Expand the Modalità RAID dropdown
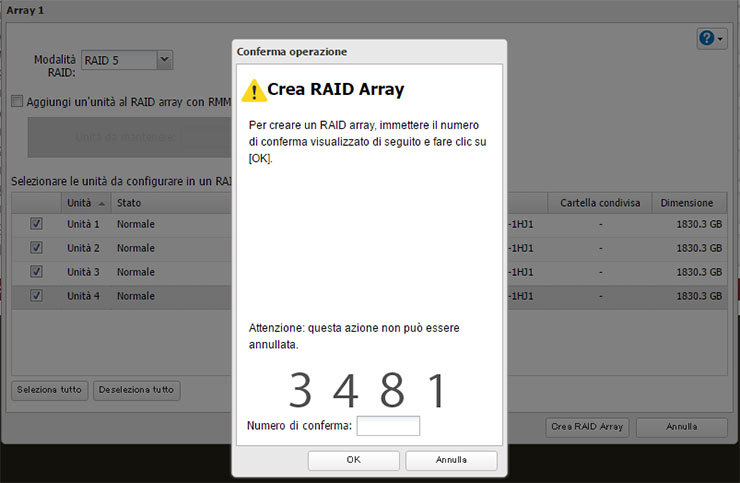Screen dimensions: 740x483 [x=165, y=60]
